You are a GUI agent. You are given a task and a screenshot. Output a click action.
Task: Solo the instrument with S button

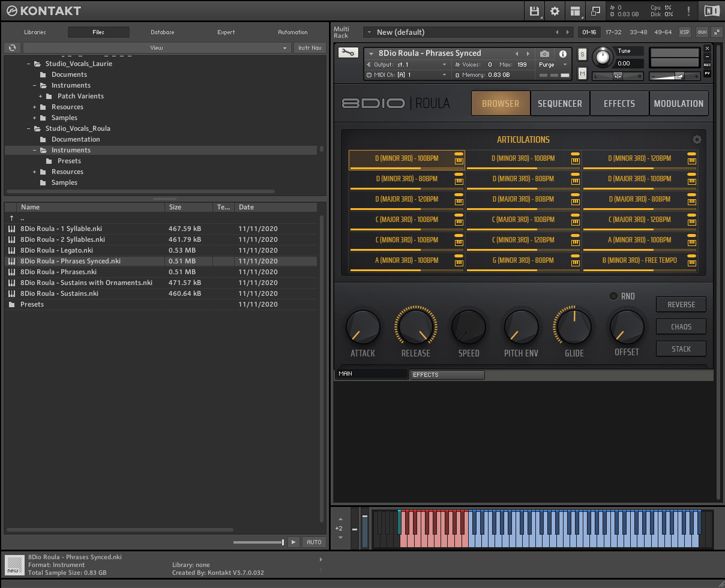coord(582,54)
